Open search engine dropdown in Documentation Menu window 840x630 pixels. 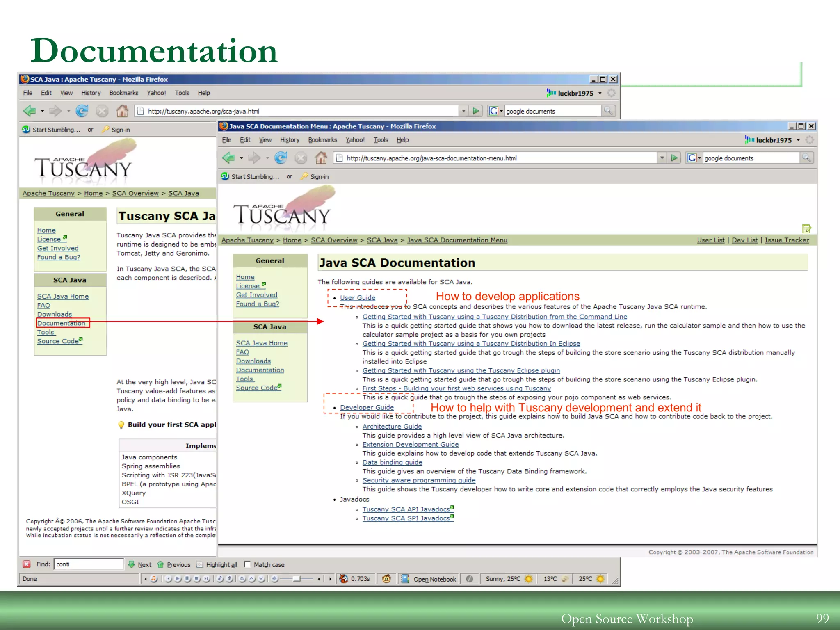[x=700, y=158]
